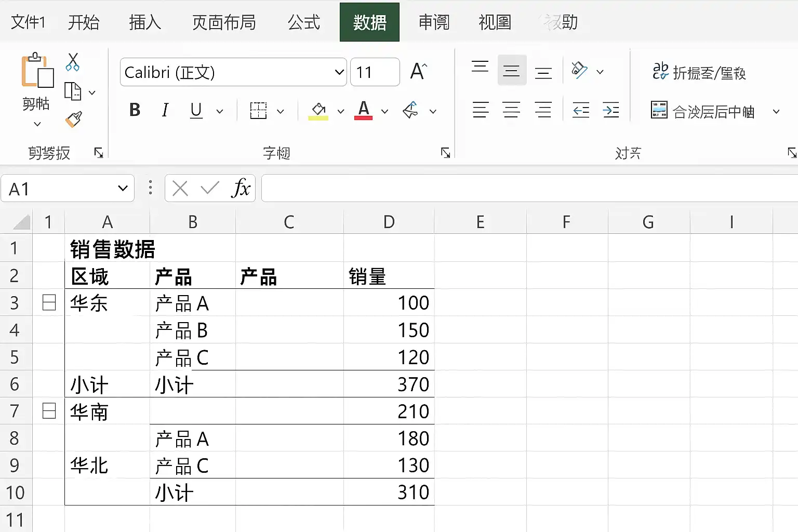Collapse the 华南 group outline box
The height and width of the screenshot is (532, 798).
pyautogui.click(x=49, y=411)
